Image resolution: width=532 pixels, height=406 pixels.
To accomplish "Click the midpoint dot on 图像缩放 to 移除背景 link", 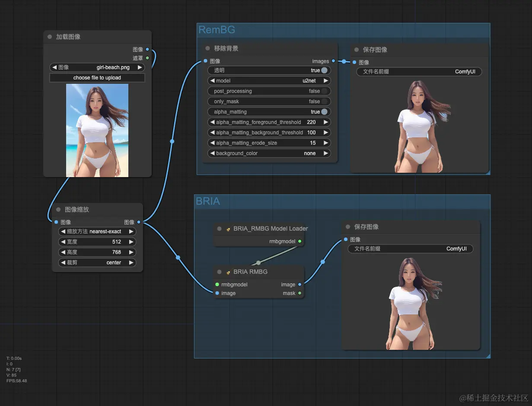I will click(x=172, y=141).
